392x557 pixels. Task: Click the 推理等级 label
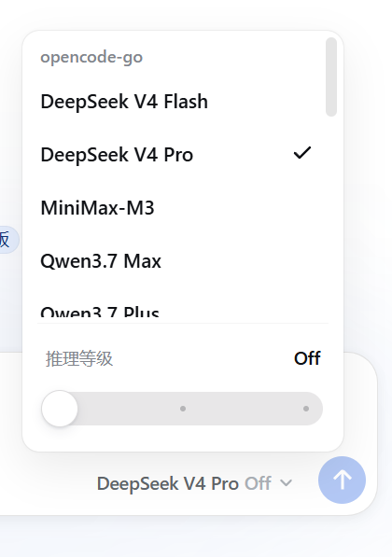[79, 358]
